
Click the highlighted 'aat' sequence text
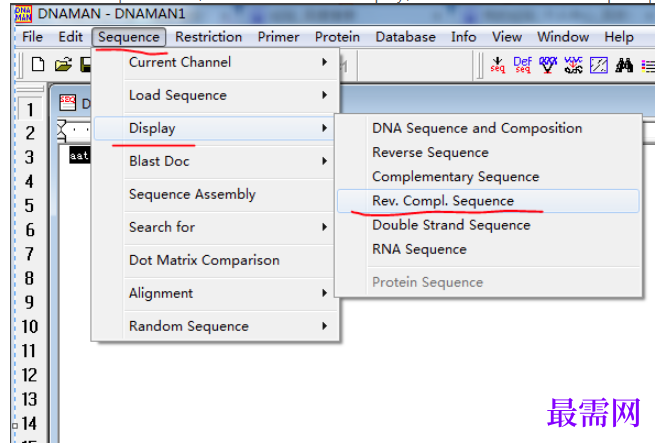click(x=79, y=156)
